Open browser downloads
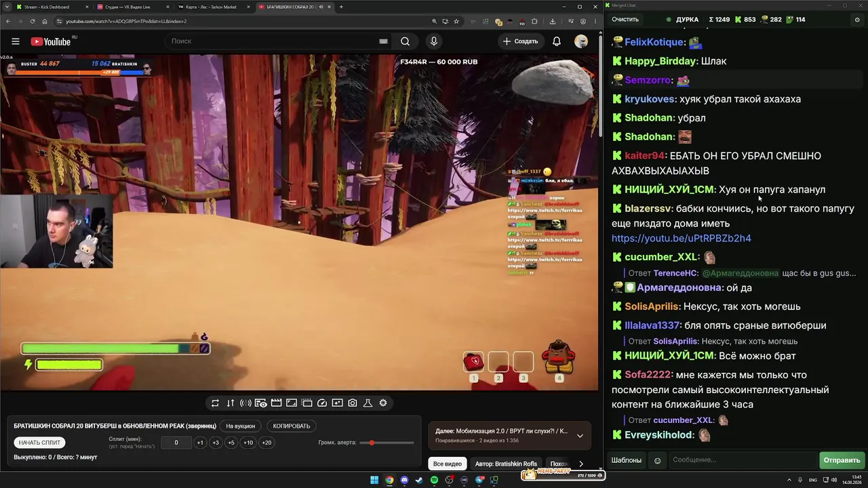The image size is (868, 488). (x=552, y=21)
